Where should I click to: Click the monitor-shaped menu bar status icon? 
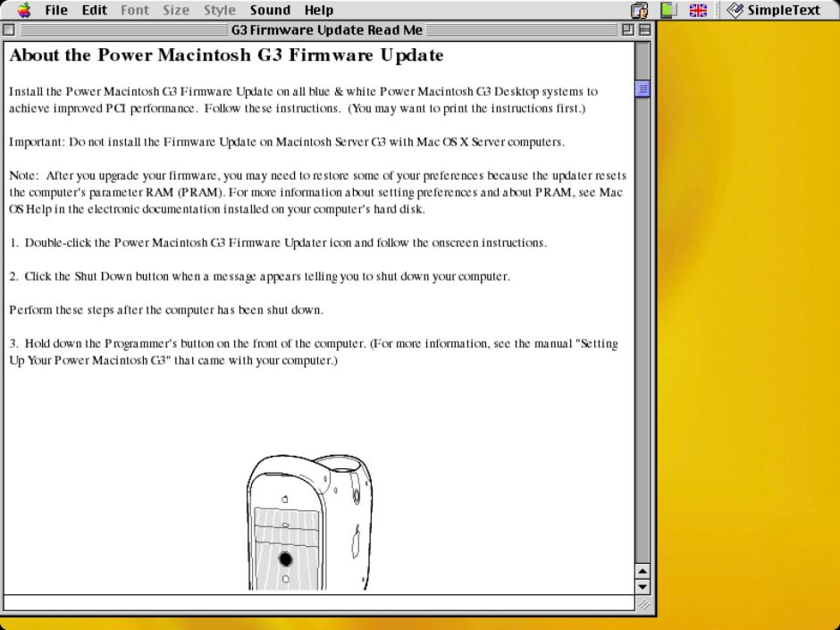tap(667, 10)
